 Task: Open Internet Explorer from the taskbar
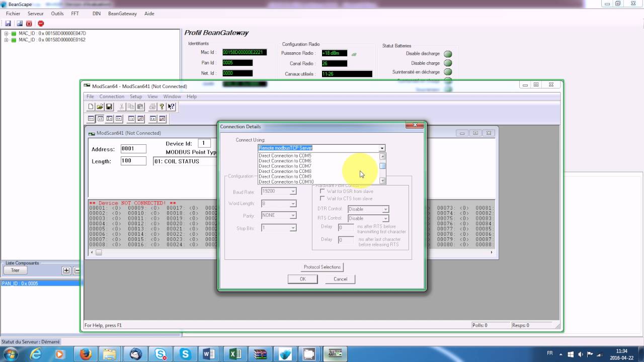(x=35, y=354)
